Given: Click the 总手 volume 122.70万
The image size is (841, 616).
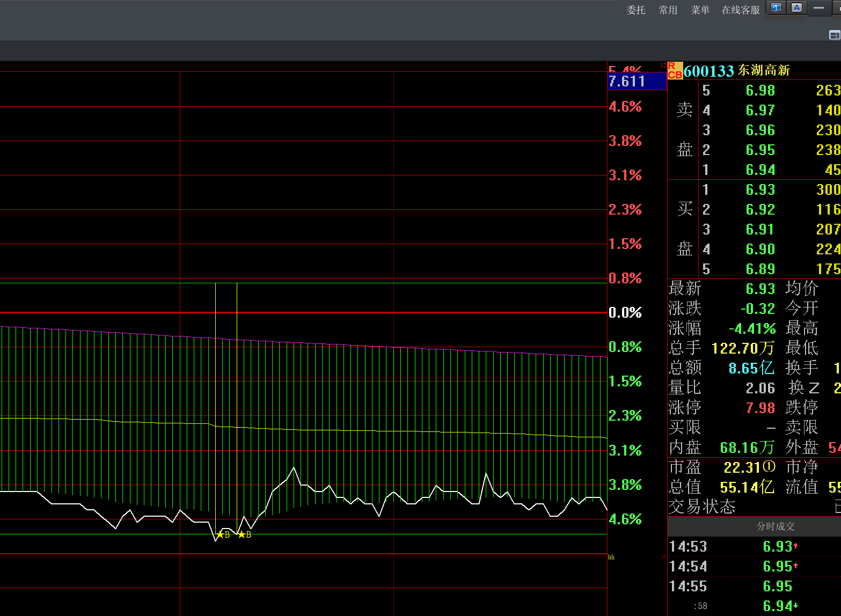Looking at the screenshot, I should point(743,349).
